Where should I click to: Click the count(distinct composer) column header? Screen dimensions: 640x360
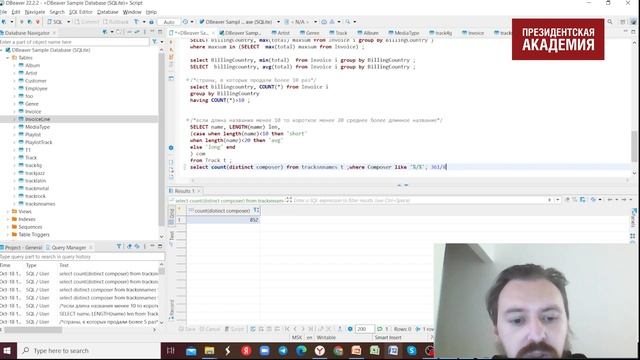[222, 211]
